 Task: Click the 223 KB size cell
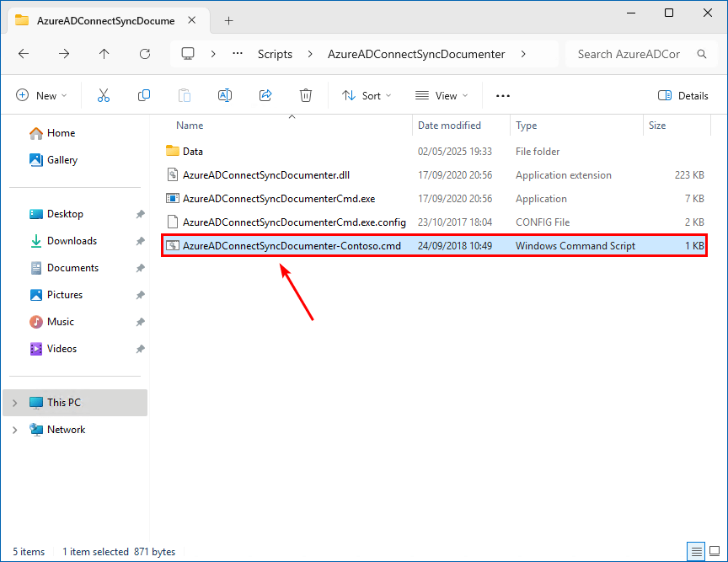(689, 175)
